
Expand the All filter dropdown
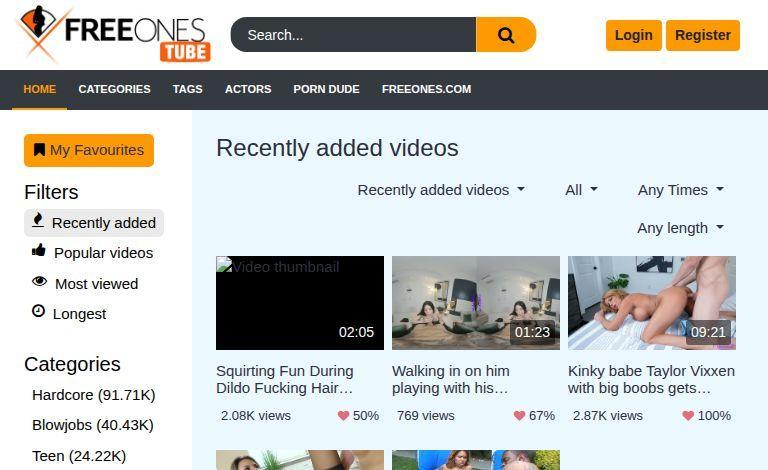(x=581, y=190)
